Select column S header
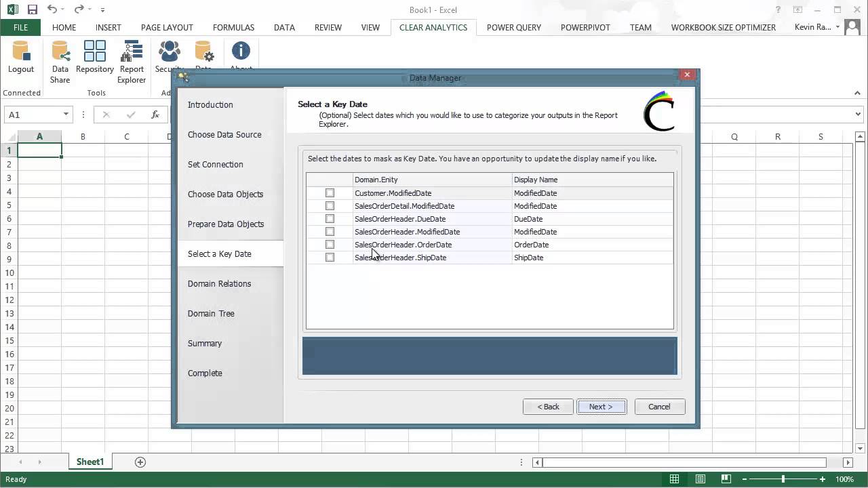The height and width of the screenshot is (488, 868). pos(821,137)
